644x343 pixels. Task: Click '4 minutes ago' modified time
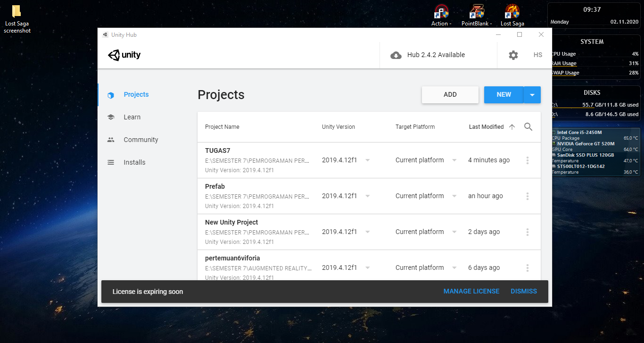489,160
